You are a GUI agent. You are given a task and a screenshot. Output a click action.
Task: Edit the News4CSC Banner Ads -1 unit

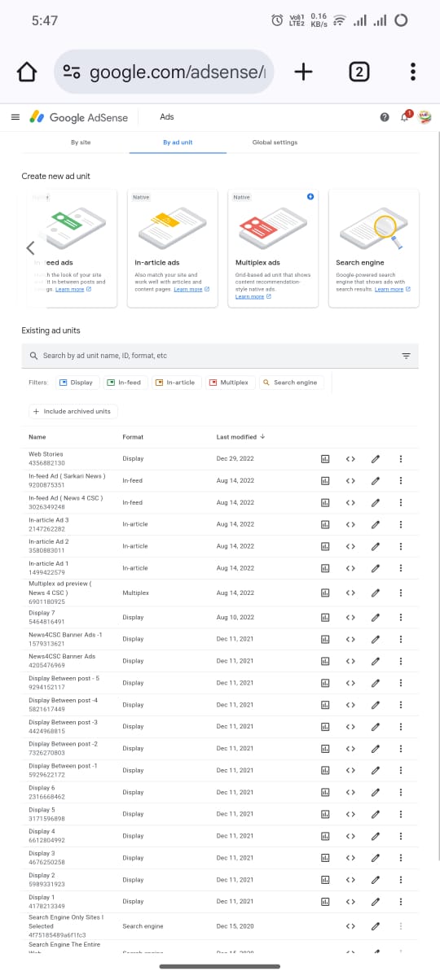pyautogui.click(x=376, y=640)
